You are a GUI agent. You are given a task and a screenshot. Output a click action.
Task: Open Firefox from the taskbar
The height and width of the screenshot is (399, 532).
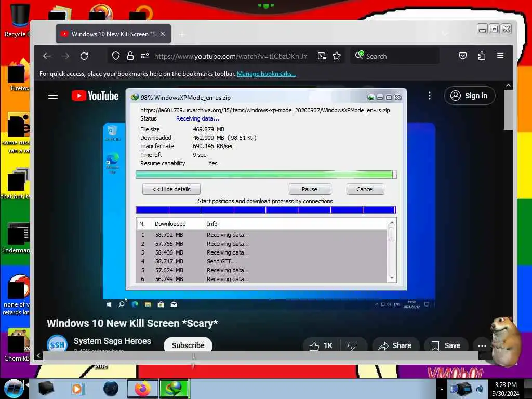pos(143,389)
